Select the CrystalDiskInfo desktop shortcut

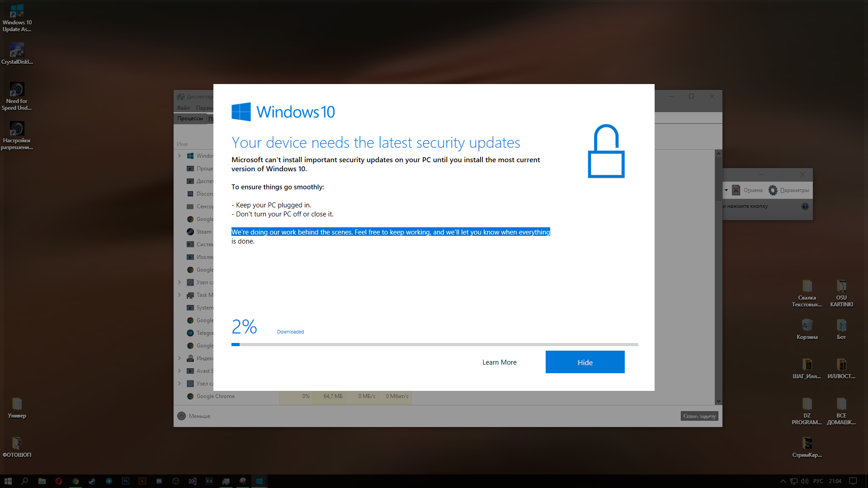[x=17, y=54]
